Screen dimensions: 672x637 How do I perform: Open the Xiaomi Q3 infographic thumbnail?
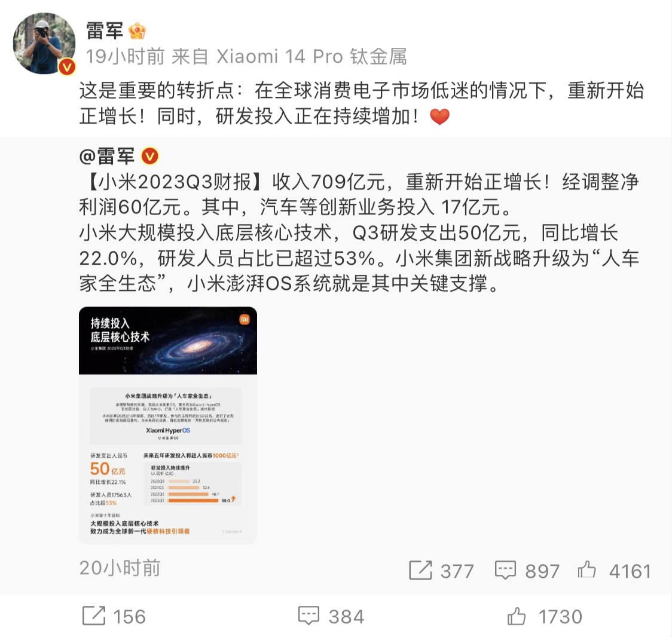168,425
